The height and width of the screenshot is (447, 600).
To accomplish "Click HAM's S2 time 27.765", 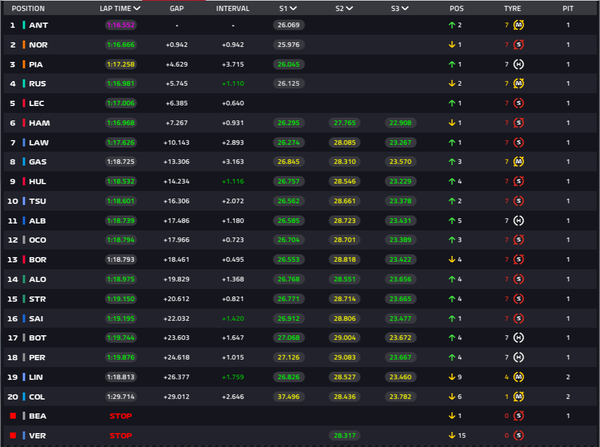I will (x=345, y=123).
